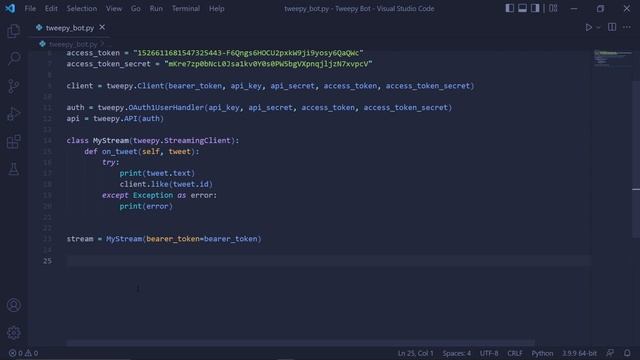Toggle the bottom panel layout
Image resolution: width=640 pixels, height=360 pixels.
[522, 8]
